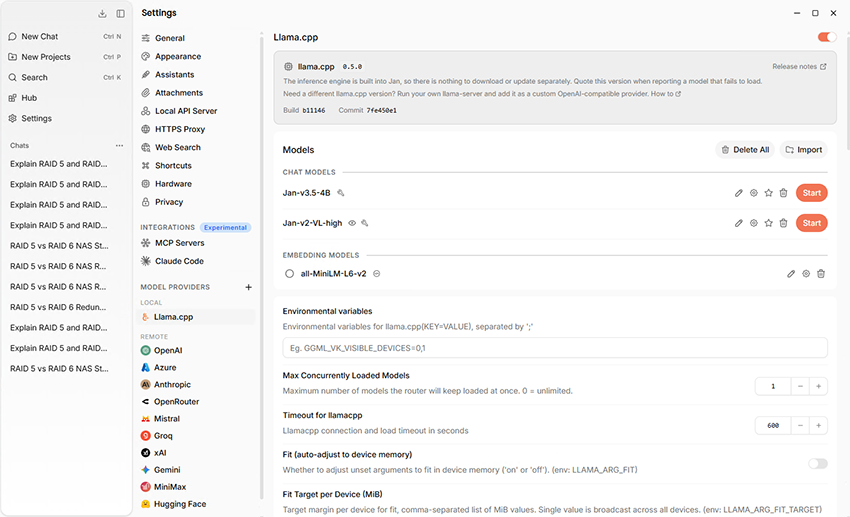Edit the Jan-v3.5-4B model
Viewport: 850px width, 517px height.
[x=738, y=193]
